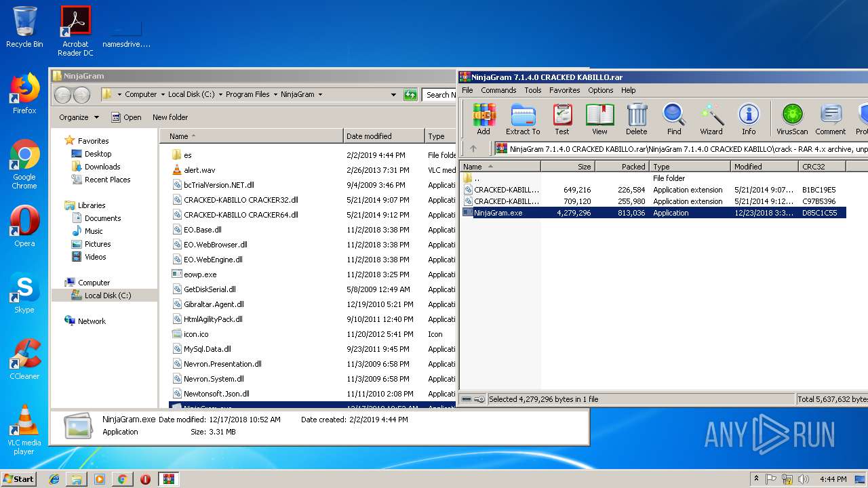868x488 pixels.
Task: Click New folder in Explorer toolbar
Action: 170,117
